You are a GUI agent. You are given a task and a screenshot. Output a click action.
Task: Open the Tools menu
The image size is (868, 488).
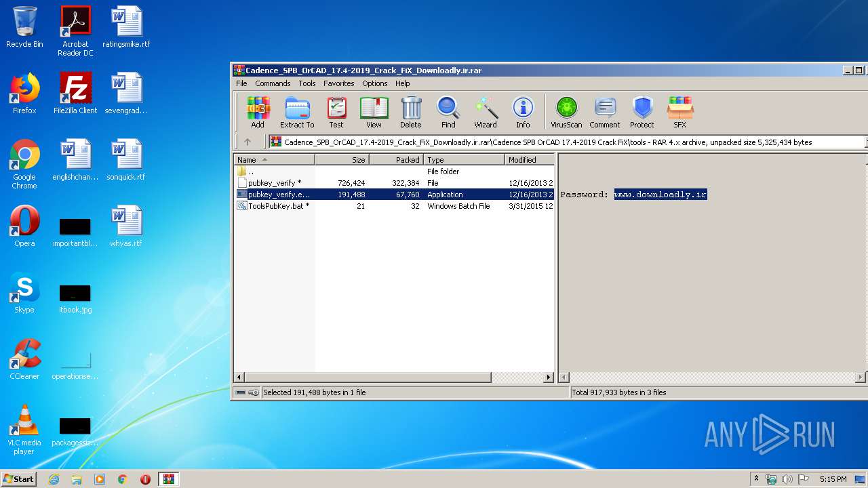(307, 83)
